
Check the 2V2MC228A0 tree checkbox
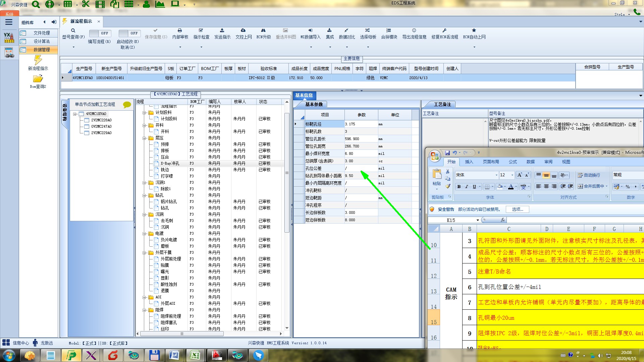coord(87,120)
